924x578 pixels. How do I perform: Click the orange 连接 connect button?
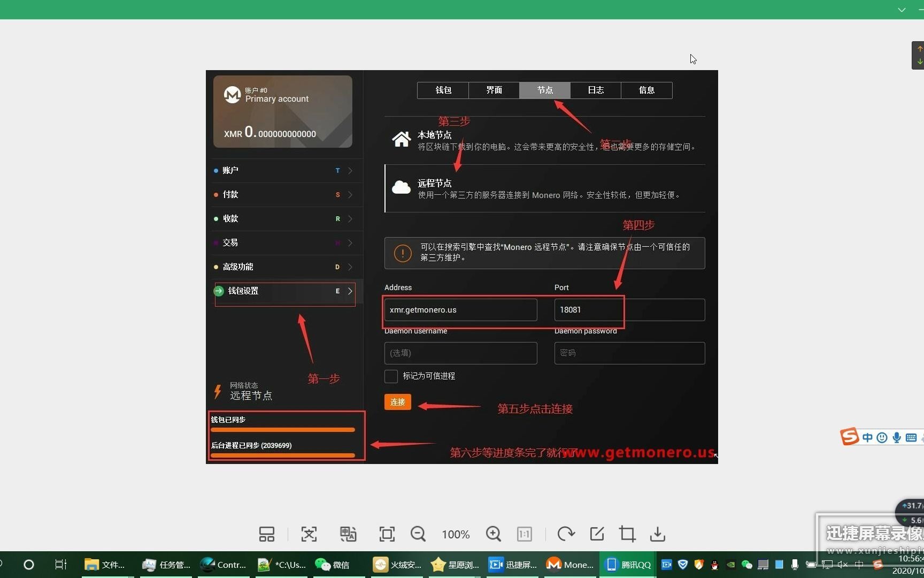(x=397, y=402)
